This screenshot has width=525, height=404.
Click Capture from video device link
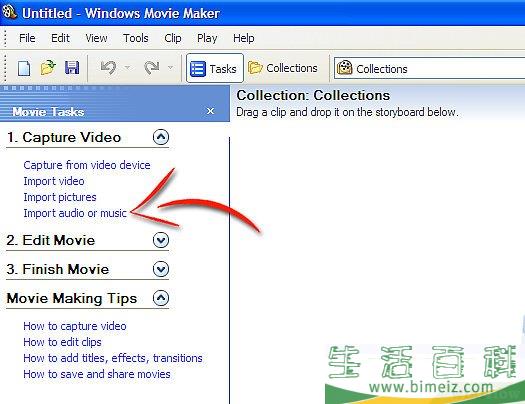click(x=87, y=165)
